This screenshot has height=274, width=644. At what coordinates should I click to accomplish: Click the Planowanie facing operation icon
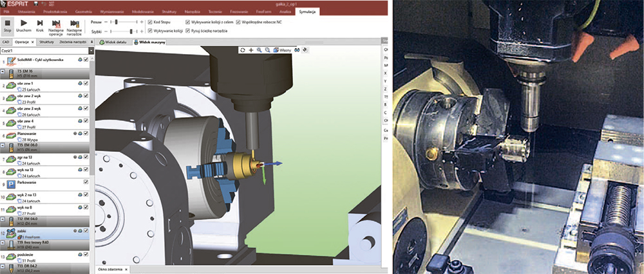(11, 135)
